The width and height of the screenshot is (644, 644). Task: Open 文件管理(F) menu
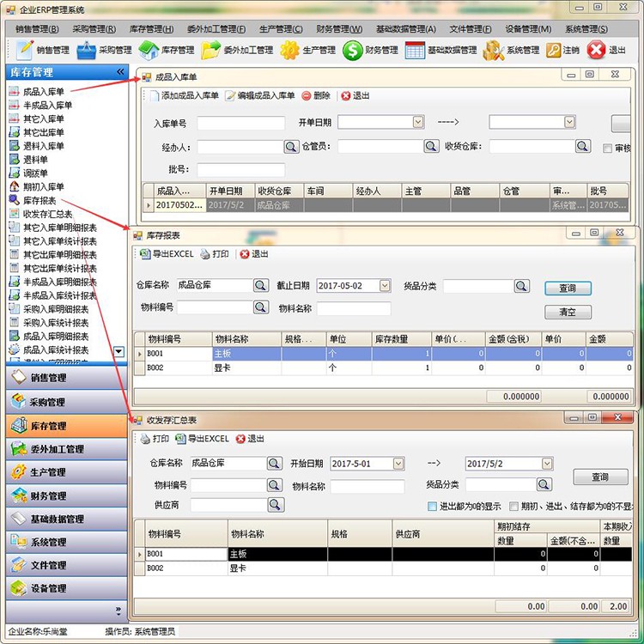point(471,29)
